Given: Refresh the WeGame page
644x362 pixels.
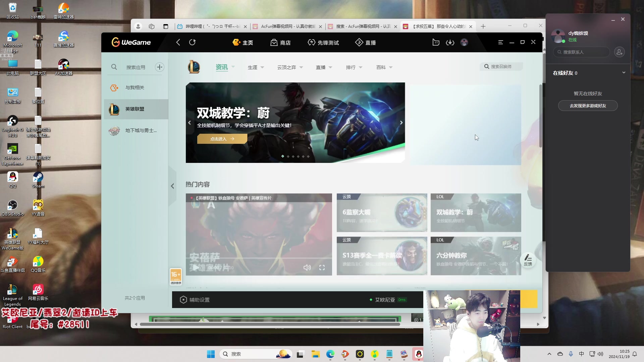Looking at the screenshot, I should 192,42.
